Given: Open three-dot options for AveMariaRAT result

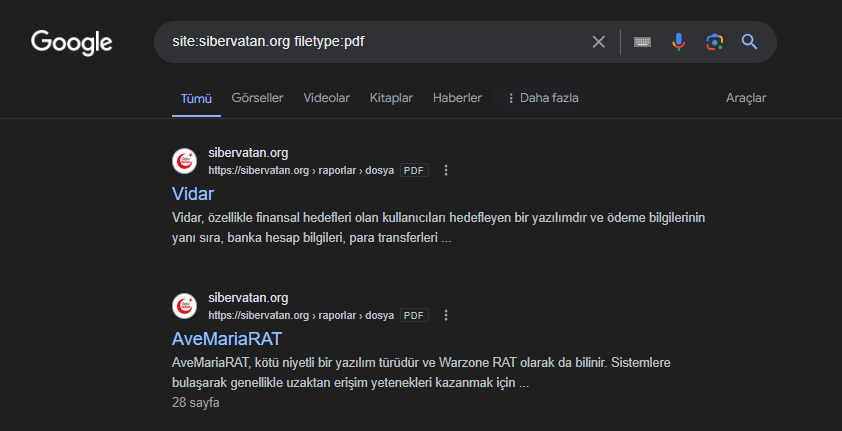Looking at the screenshot, I should [446, 315].
